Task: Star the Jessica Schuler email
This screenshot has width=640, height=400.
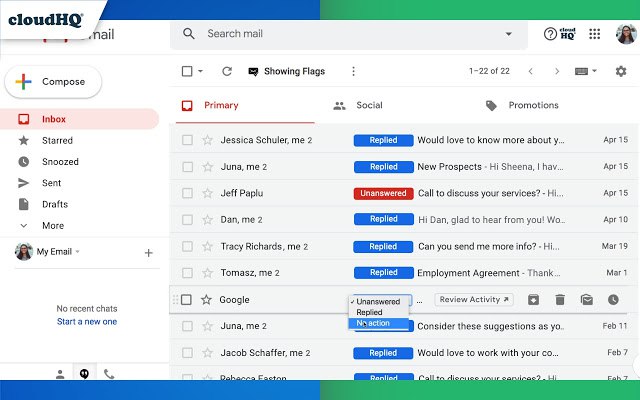Action: pyautogui.click(x=208, y=140)
